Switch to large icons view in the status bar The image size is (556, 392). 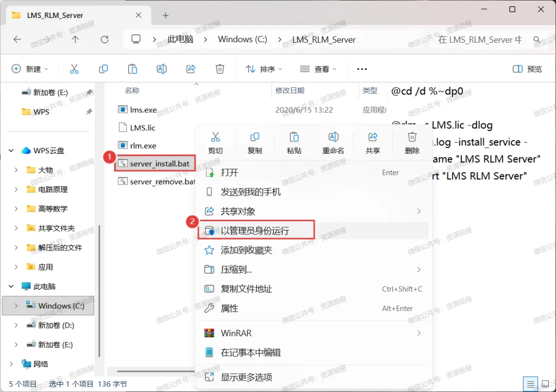click(546, 384)
